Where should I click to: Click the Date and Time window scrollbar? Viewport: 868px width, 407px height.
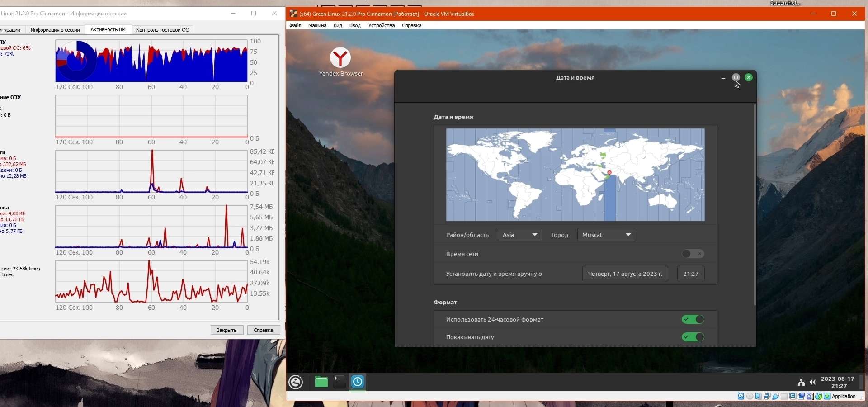(x=755, y=204)
